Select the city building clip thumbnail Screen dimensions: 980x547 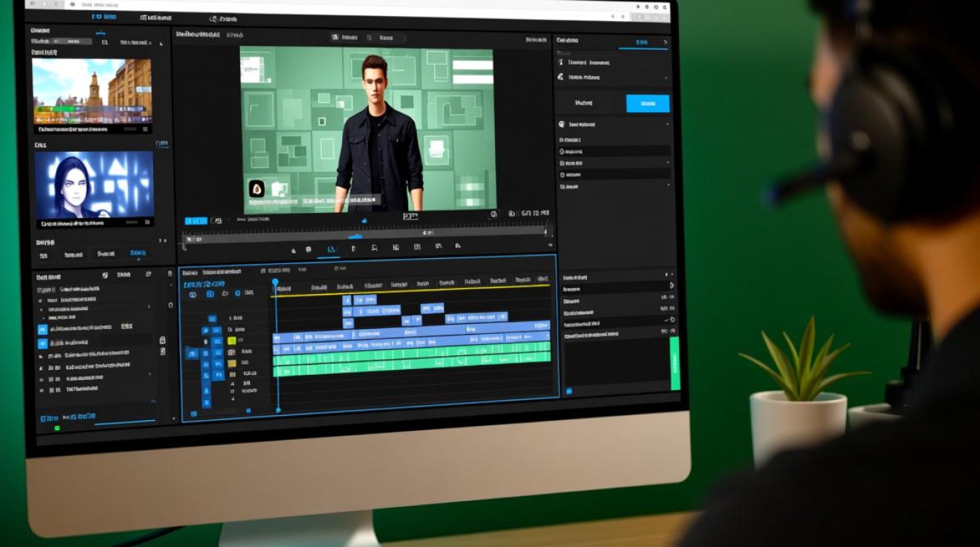point(93,91)
